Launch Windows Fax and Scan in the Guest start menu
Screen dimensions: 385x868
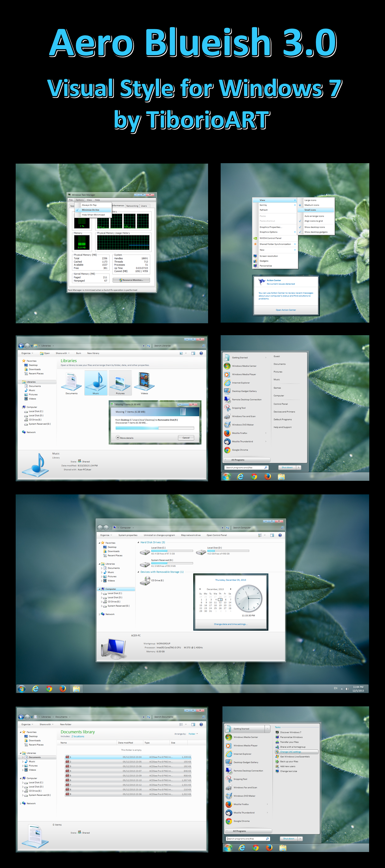240,416
